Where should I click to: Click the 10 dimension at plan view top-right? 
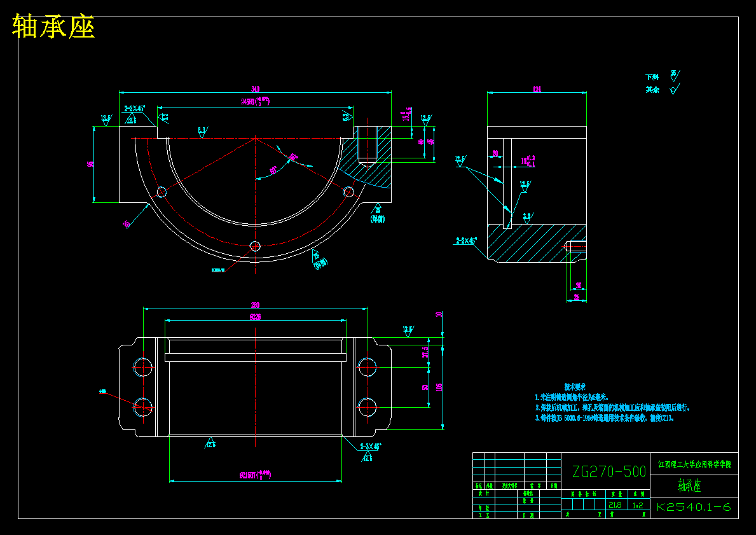tap(439, 314)
